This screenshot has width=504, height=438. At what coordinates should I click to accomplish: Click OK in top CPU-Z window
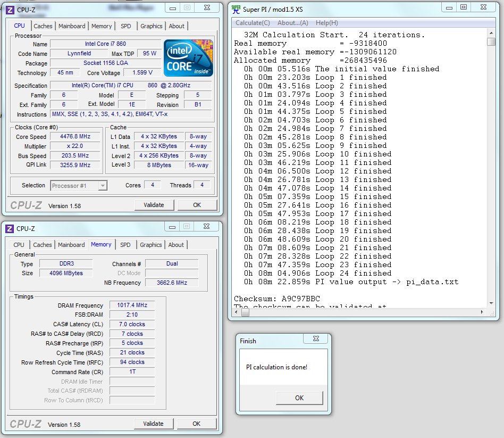pos(197,205)
